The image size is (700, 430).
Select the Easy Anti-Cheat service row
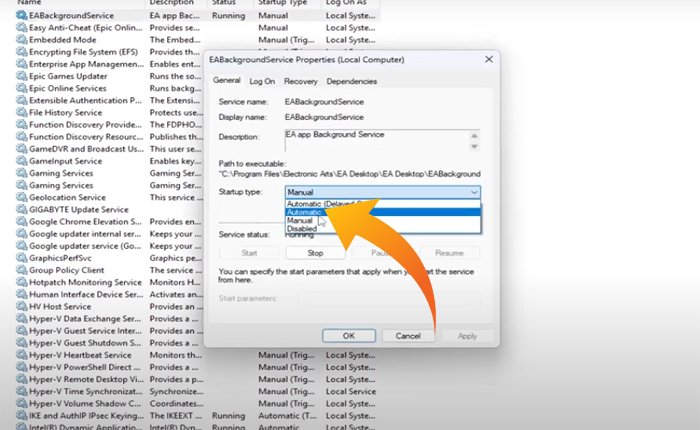196,27
